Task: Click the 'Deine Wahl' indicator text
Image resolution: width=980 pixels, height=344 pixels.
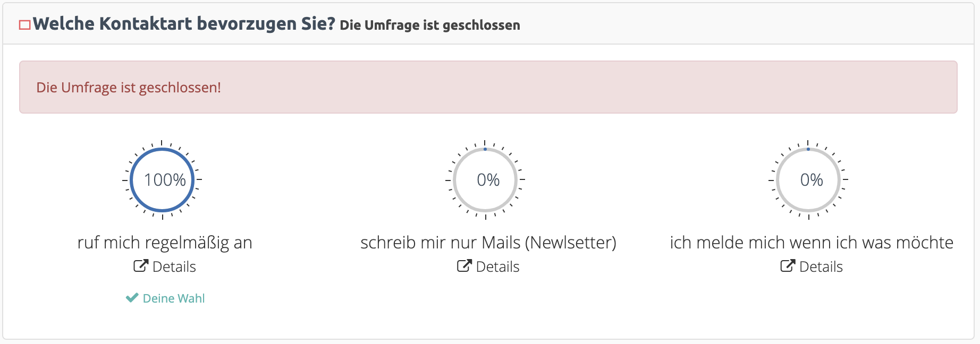Action: [174, 298]
